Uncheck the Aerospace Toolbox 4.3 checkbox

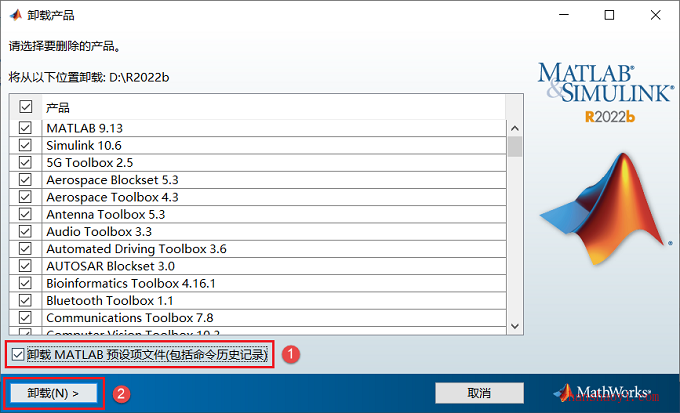pos(25,197)
